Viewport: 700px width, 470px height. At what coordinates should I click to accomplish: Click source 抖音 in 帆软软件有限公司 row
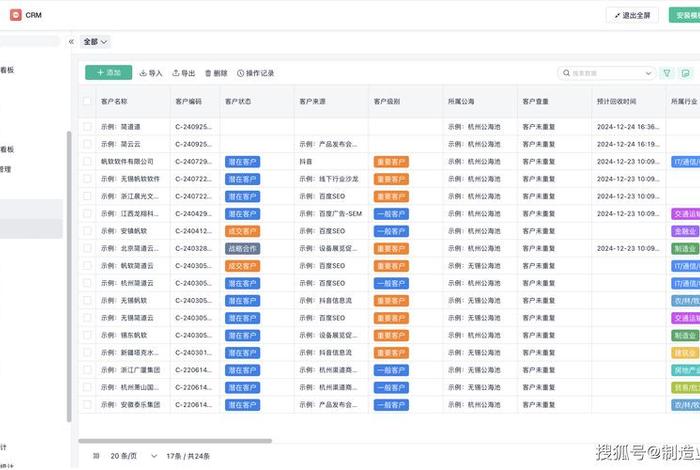(x=306, y=162)
